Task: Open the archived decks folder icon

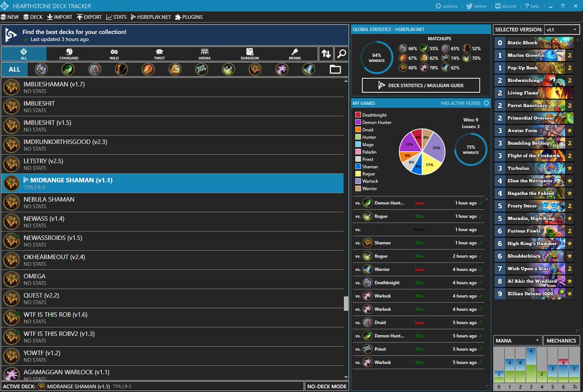Action: coord(335,69)
